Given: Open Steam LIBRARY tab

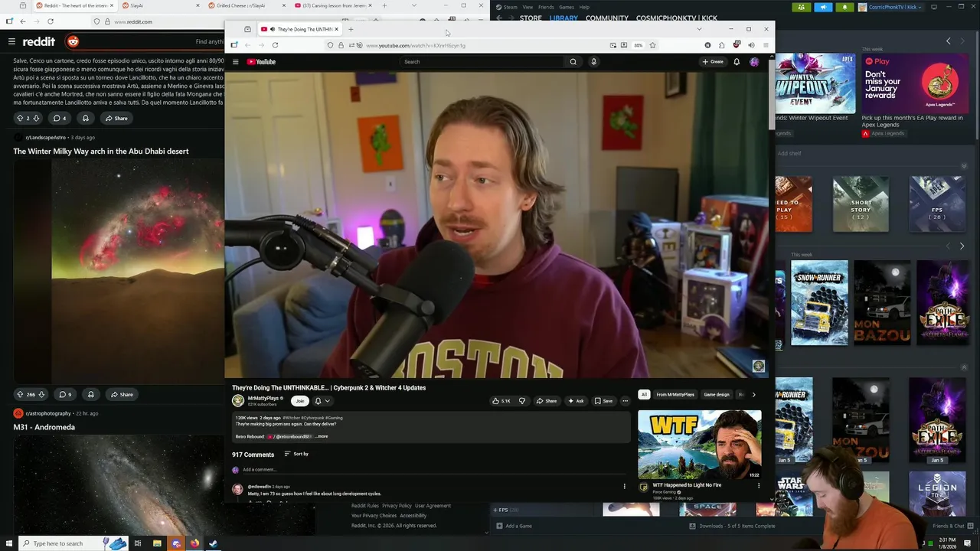Looking at the screenshot, I should pyautogui.click(x=563, y=18).
